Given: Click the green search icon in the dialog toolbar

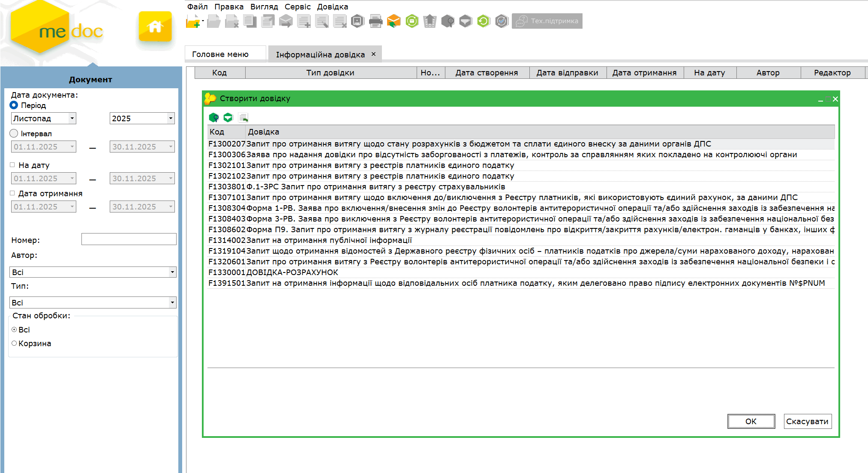Looking at the screenshot, I should (x=213, y=117).
